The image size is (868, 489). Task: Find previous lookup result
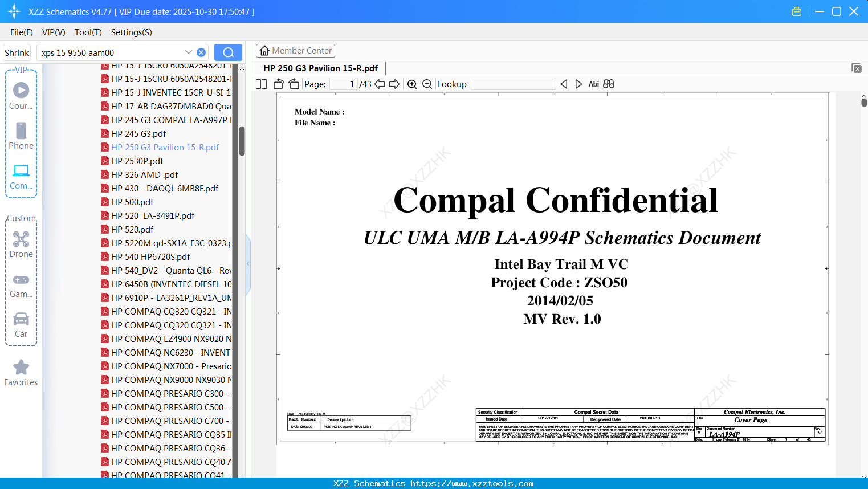click(564, 84)
